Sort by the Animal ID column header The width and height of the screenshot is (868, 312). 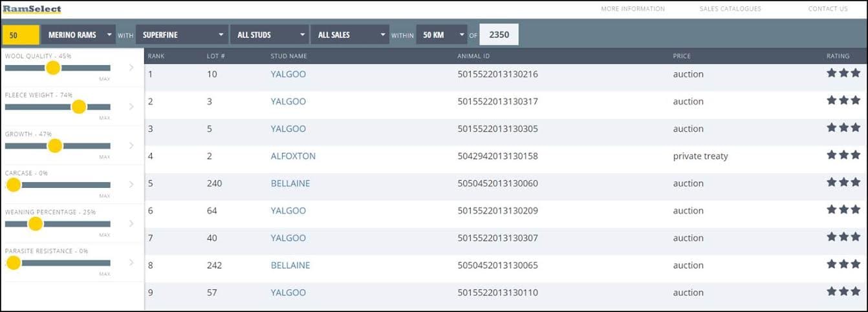click(x=474, y=56)
